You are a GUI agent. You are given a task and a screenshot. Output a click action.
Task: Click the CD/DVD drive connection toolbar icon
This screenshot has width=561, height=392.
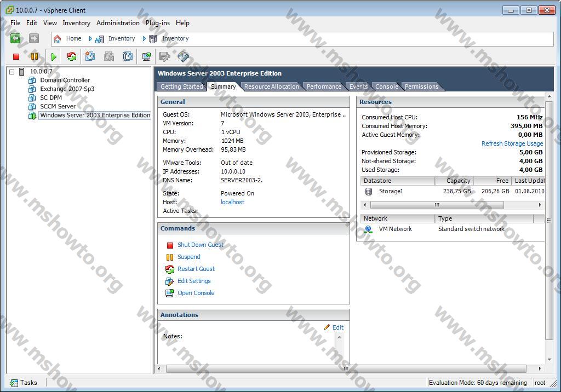click(x=183, y=56)
